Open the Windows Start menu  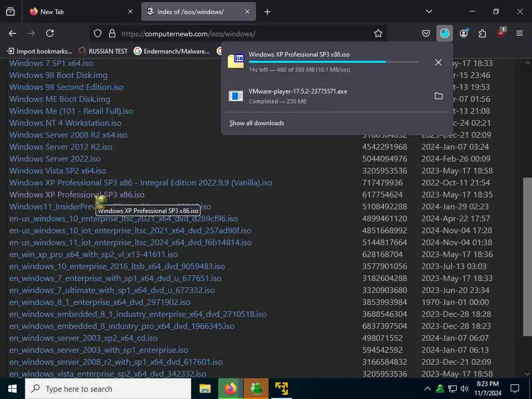point(12,389)
